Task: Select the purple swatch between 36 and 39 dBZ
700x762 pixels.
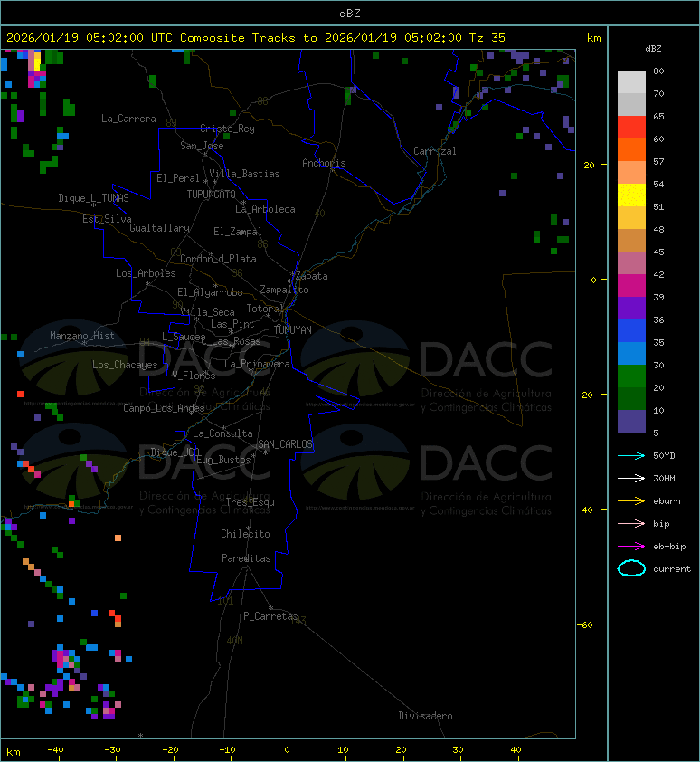Action: (x=631, y=308)
